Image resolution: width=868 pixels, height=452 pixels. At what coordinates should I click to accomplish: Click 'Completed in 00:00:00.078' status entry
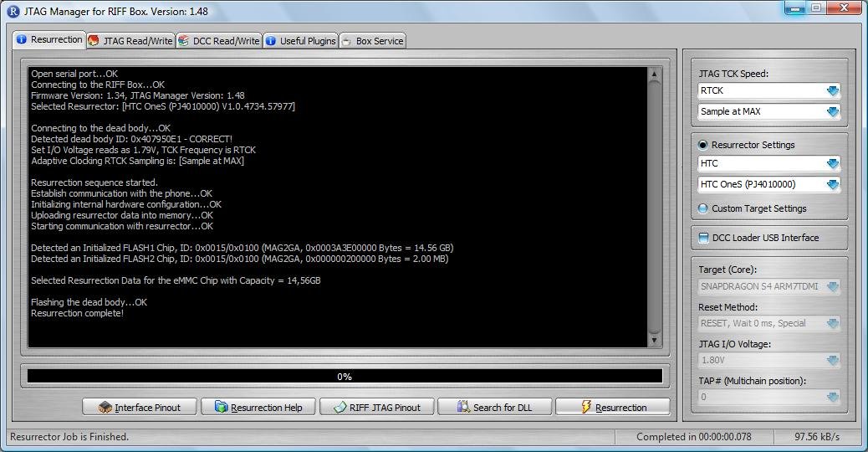[694, 437]
